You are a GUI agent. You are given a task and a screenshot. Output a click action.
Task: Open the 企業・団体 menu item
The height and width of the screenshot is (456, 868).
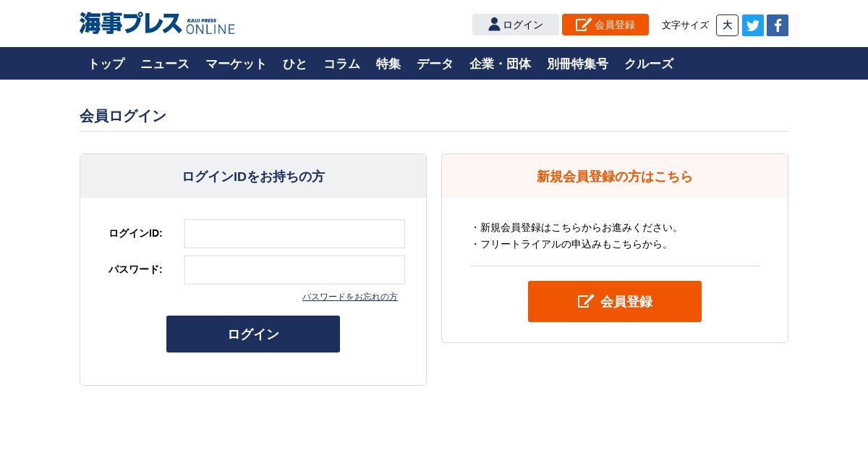pos(500,64)
